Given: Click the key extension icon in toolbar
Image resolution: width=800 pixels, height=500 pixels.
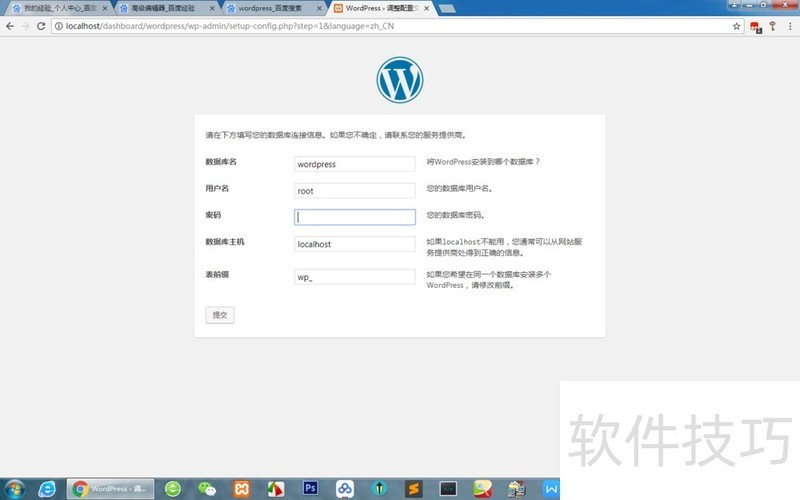Looking at the screenshot, I should pyautogui.click(x=772, y=26).
